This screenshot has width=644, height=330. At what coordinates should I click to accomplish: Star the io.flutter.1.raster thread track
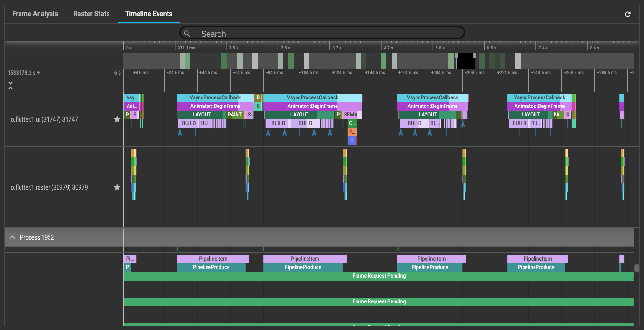(117, 188)
